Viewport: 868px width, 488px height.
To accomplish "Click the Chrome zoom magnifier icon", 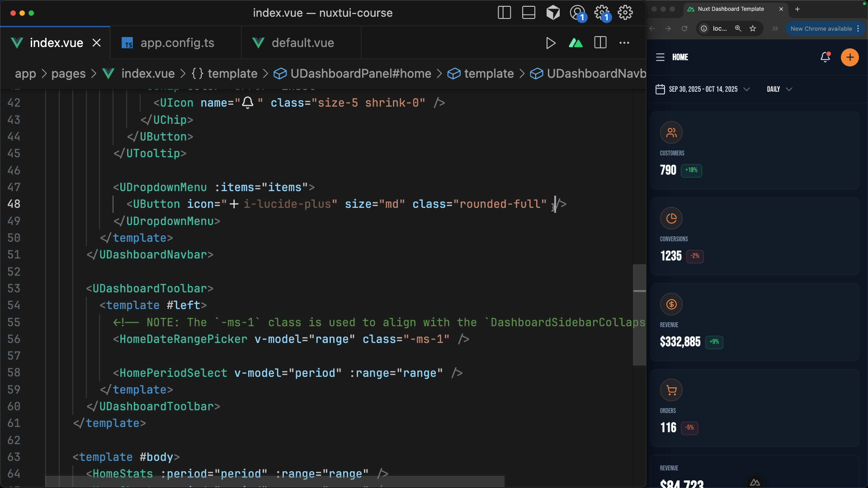I will 738,28.
